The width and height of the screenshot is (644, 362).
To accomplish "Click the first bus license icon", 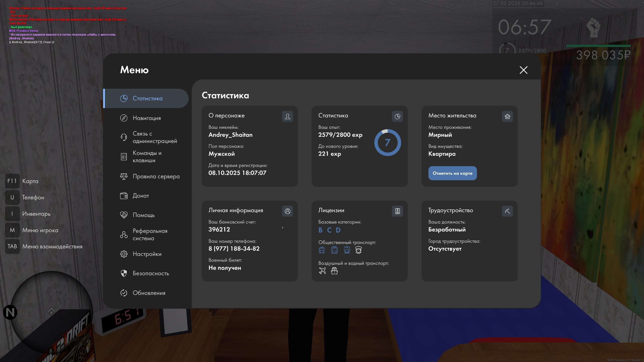I will pyautogui.click(x=322, y=250).
